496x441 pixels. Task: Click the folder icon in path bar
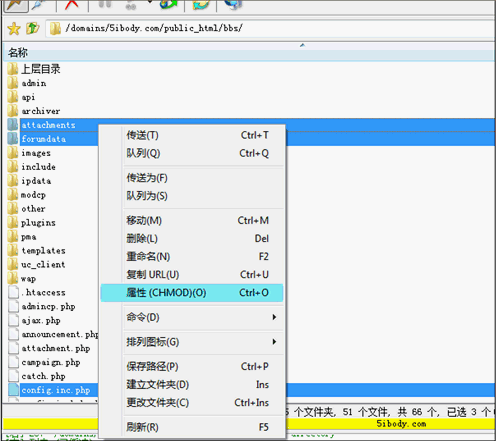tap(55, 29)
